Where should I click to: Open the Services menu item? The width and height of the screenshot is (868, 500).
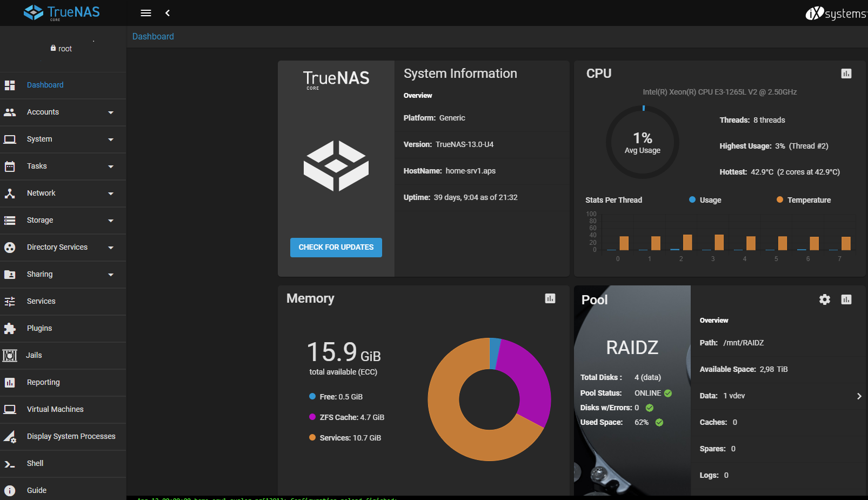click(x=63, y=302)
